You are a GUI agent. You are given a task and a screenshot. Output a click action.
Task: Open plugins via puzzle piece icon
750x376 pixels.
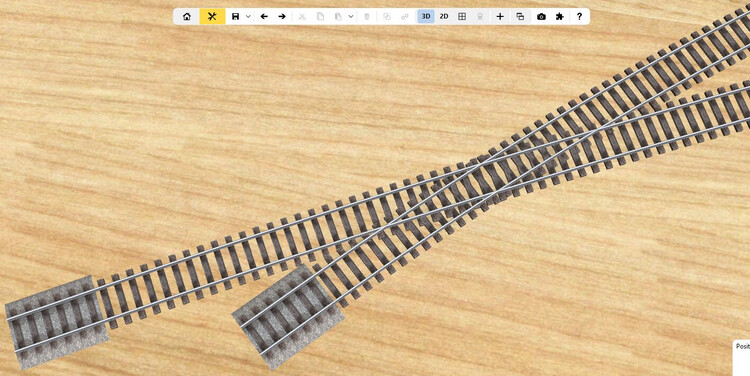[x=560, y=16]
